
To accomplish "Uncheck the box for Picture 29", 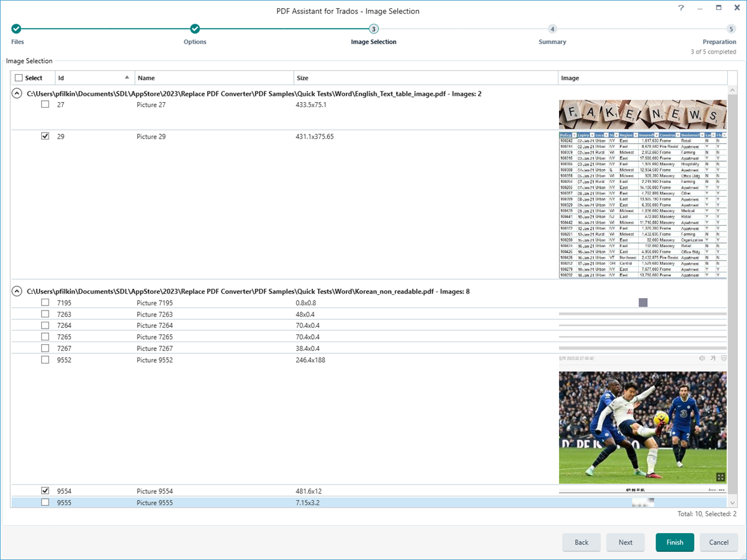I will click(45, 136).
